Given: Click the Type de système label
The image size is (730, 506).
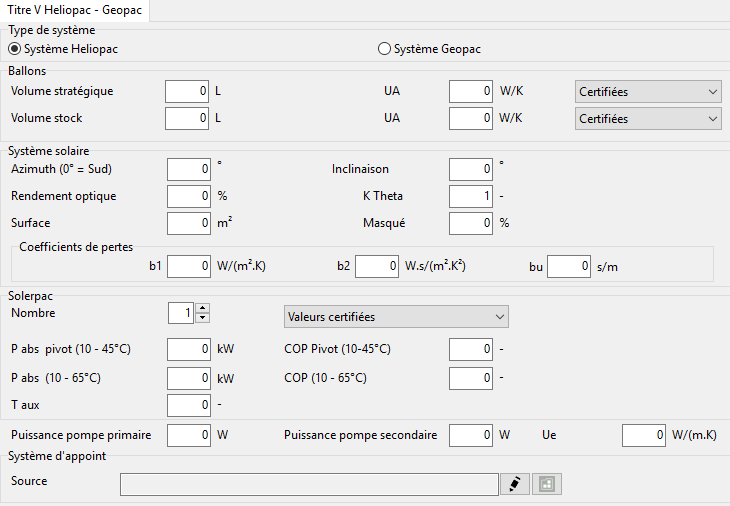Looking at the screenshot, I should tap(52, 30).
